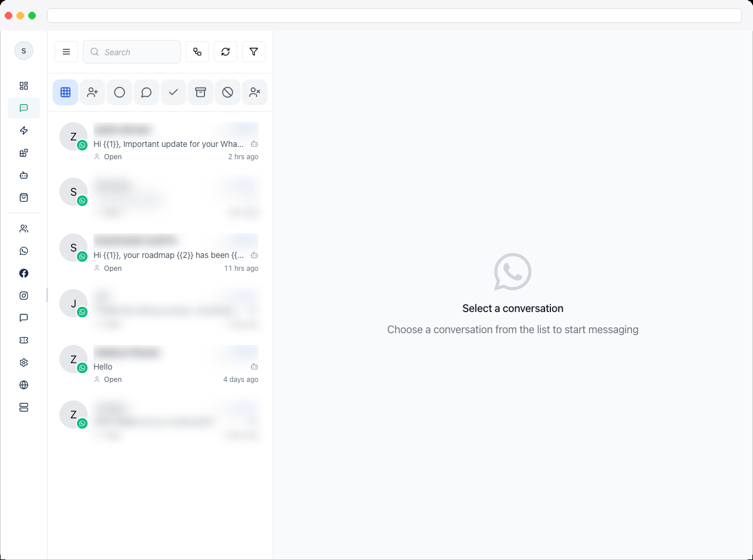The height and width of the screenshot is (560, 753).
Task: Open the settings gear in sidebar
Action: click(23, 363)
